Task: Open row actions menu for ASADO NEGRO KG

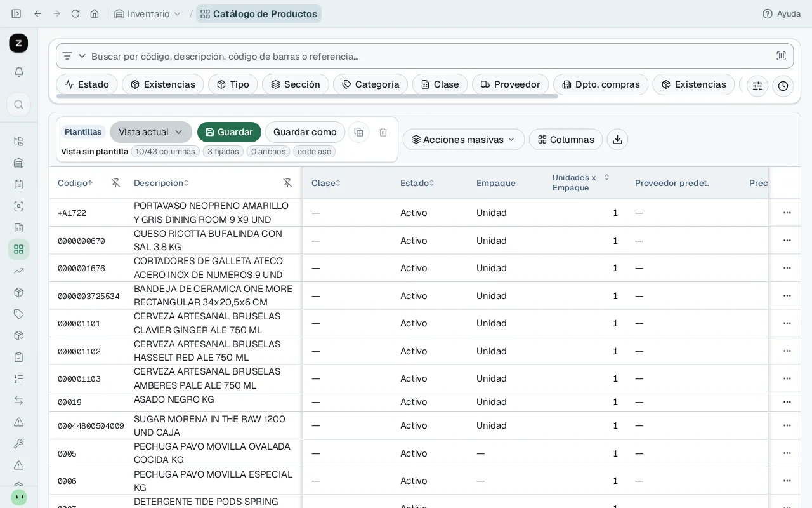Action: coord(787,402)
